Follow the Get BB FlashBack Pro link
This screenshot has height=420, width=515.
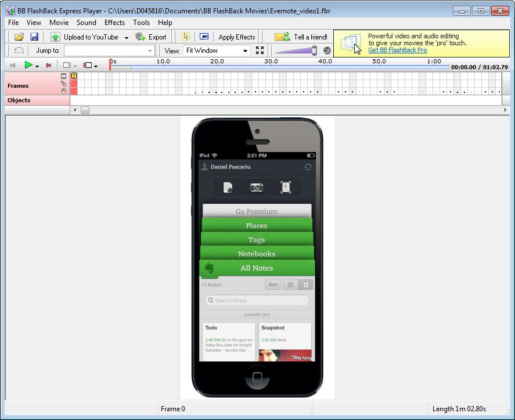point(397,50)
